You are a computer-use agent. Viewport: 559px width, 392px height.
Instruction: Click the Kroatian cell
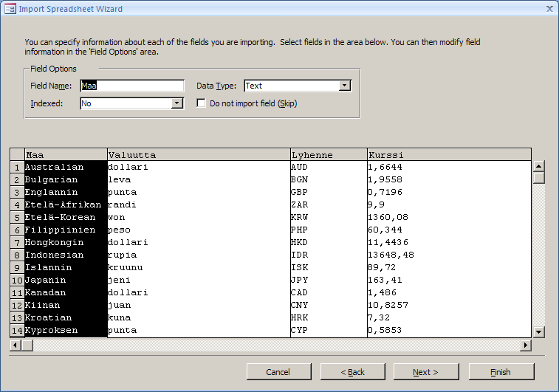coord(66,317)
